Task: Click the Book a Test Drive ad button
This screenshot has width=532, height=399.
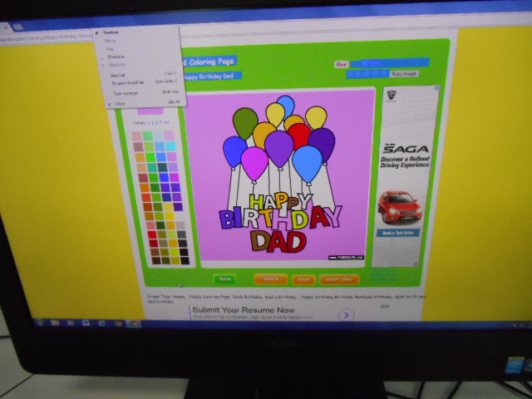Action: (x=397, y=233)
